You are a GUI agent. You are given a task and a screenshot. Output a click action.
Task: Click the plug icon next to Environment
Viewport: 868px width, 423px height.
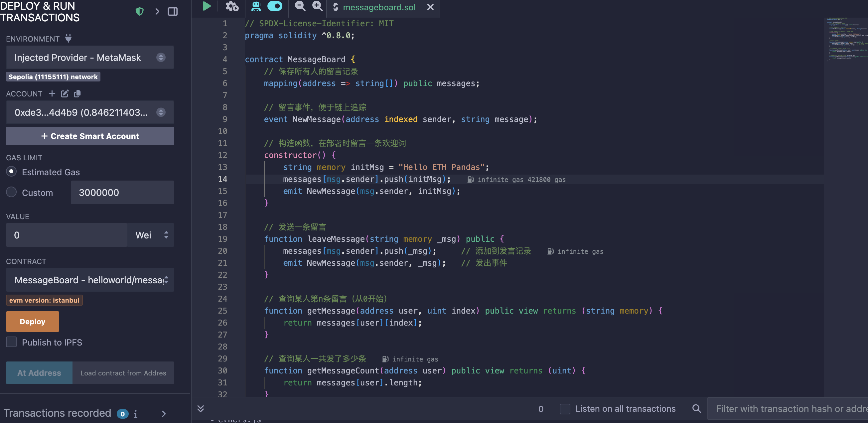point(69,39)
